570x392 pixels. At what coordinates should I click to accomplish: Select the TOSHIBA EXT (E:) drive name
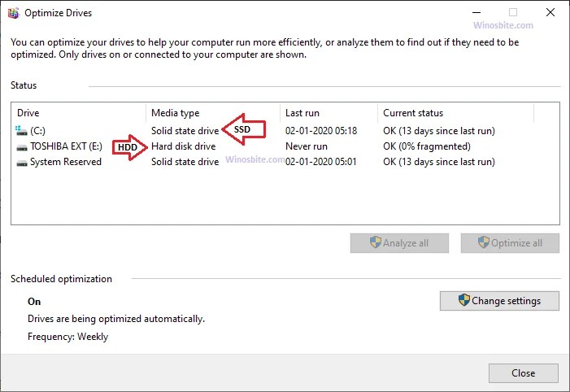coord(66,146)
